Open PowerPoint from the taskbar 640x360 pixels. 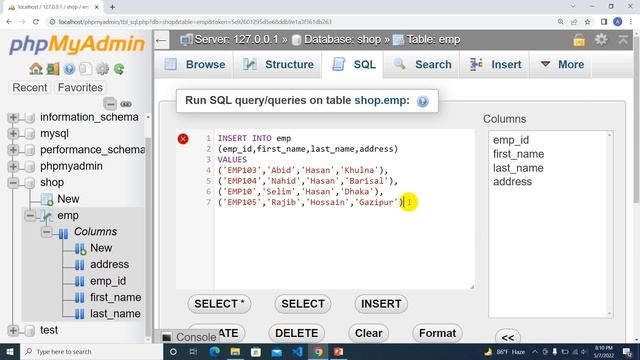[338, 351]
